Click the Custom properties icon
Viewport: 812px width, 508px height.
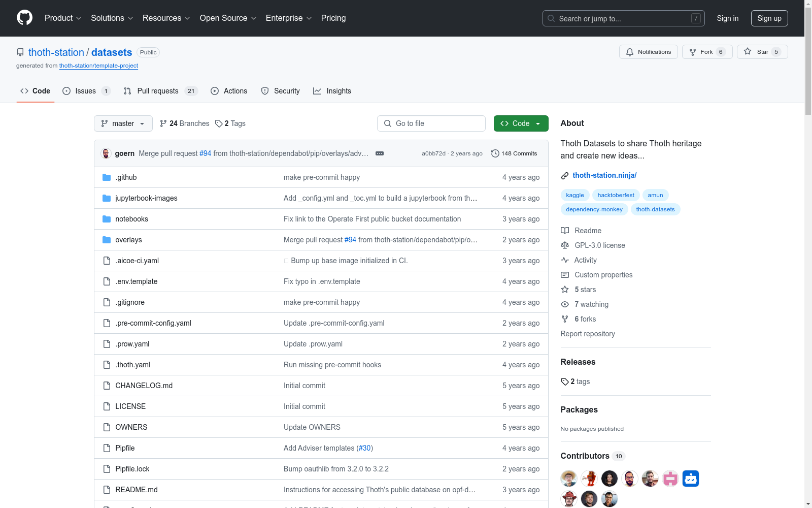(x=565, y=275)
